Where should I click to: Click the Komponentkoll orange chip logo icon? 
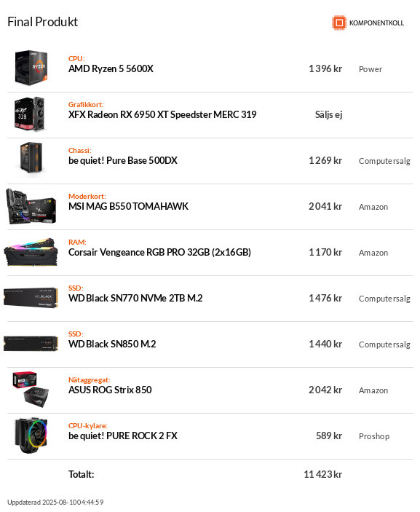pos(339,23)
